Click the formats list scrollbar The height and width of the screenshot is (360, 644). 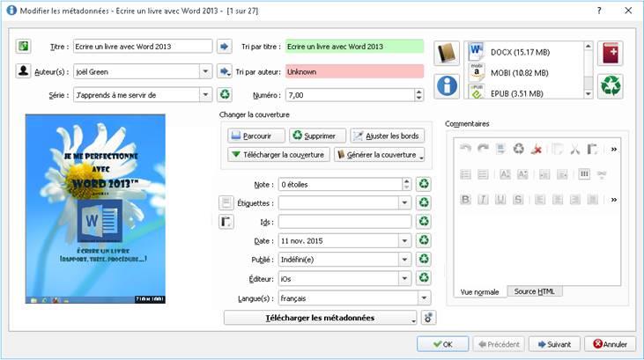(588, 70)
